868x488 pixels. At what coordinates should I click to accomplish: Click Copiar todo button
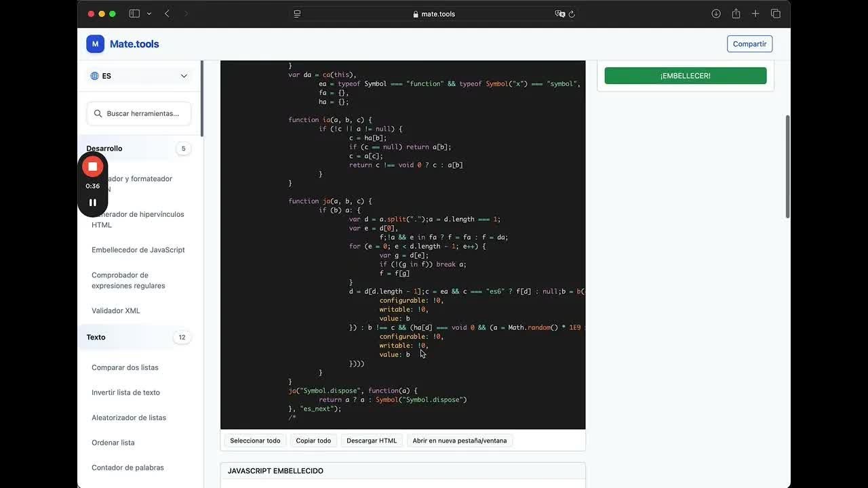point(313,441)
